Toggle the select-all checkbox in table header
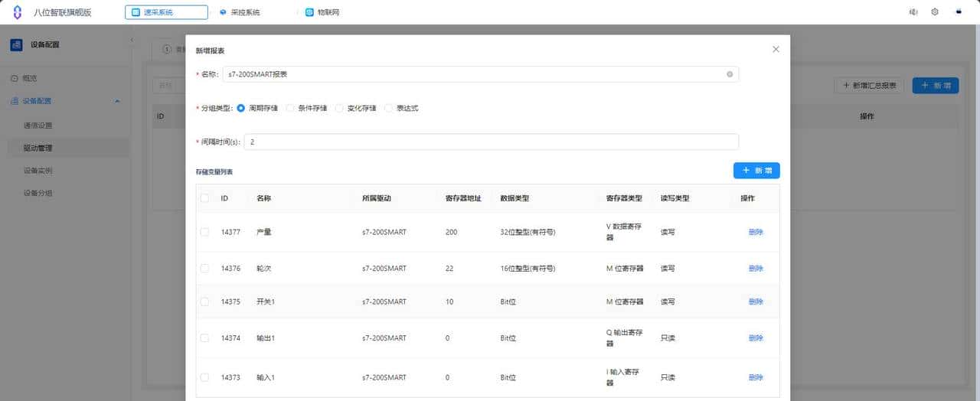This screenshot has width=980, height=401. [204, 198]
